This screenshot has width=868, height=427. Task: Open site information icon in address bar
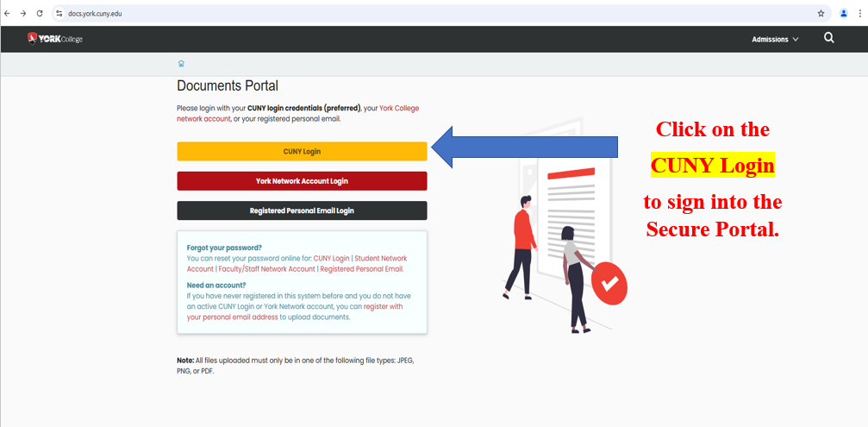[x=59, y=13]
